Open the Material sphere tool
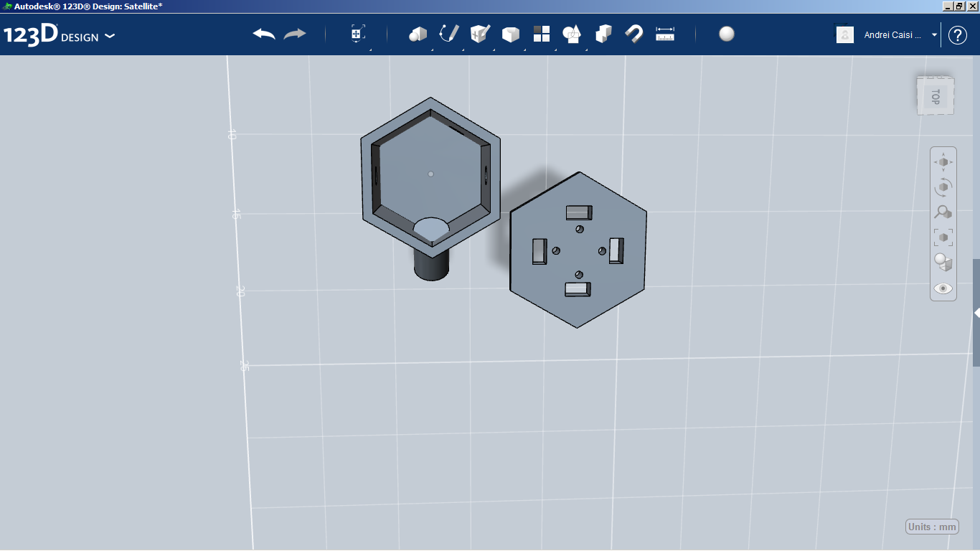Screen dimensions: 980x551 click(x=727, y=34)
